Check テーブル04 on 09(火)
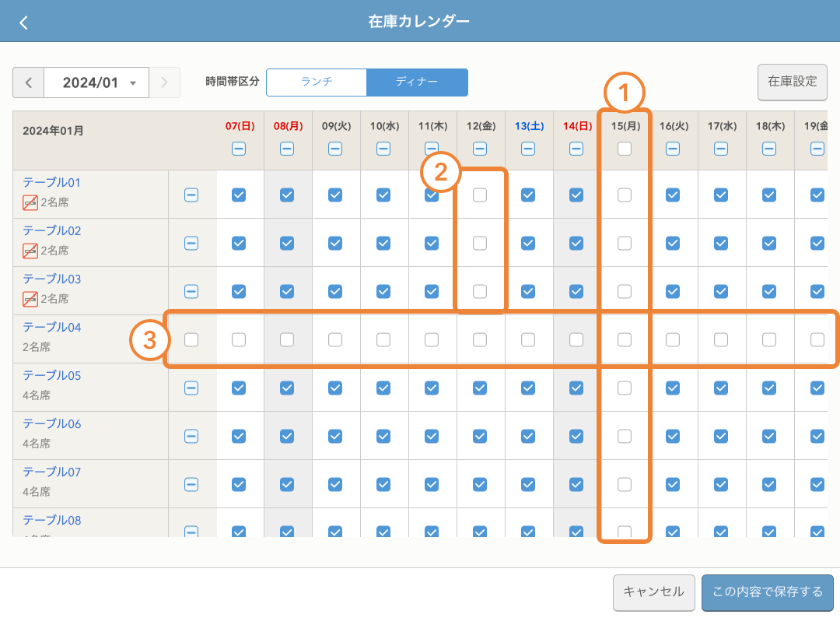The image size is (840, 618). pyautogui.click(x=335, y=340)
